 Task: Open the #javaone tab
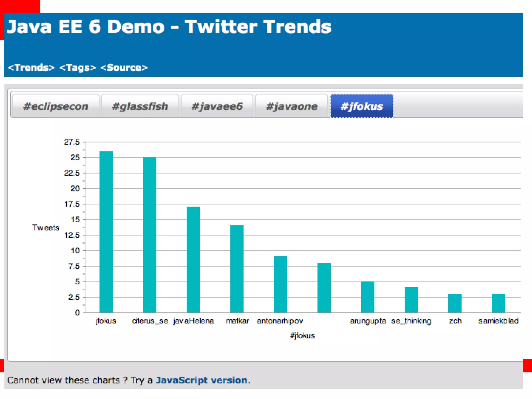(291, 106)
